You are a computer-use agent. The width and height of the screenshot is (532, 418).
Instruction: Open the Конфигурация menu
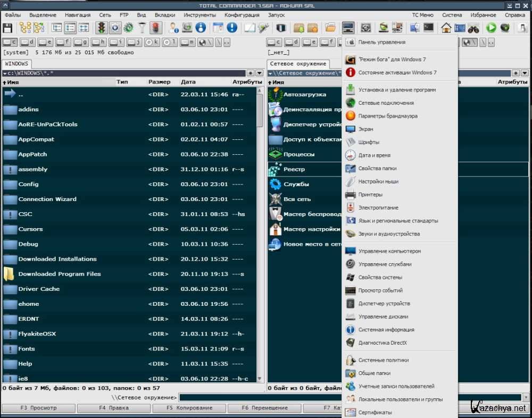tap(242, 15)
